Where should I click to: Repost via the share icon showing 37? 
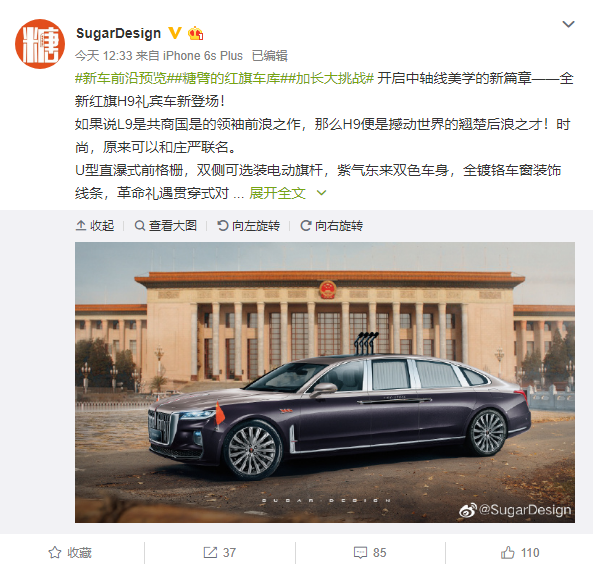[x=220, y=552]
